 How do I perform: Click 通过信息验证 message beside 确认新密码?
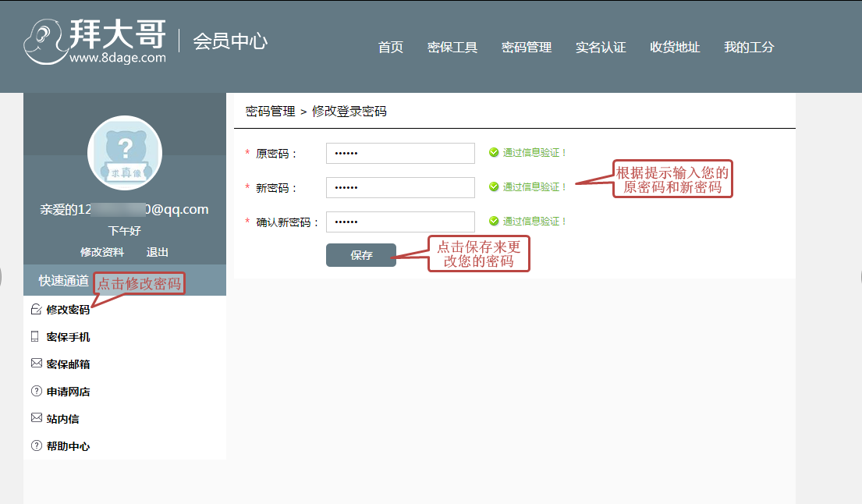pyautogui.click(x=534, y=222)
